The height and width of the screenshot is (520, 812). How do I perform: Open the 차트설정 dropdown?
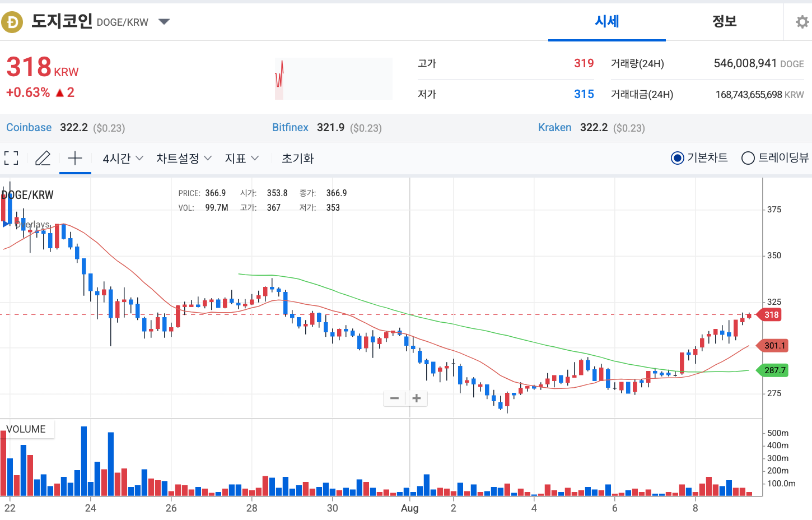(x=184, y=159)
